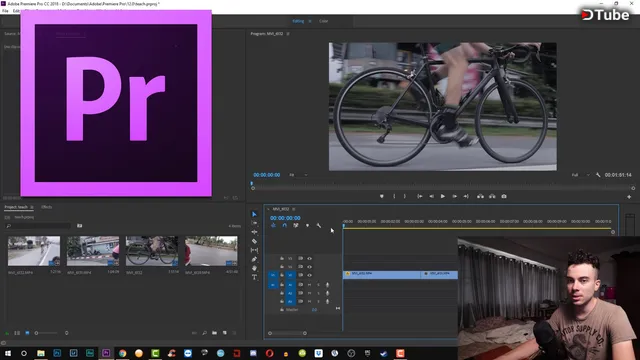Open Project panel menu icon
The height and width of the screenshot is (360, 640).
(32, 207)
